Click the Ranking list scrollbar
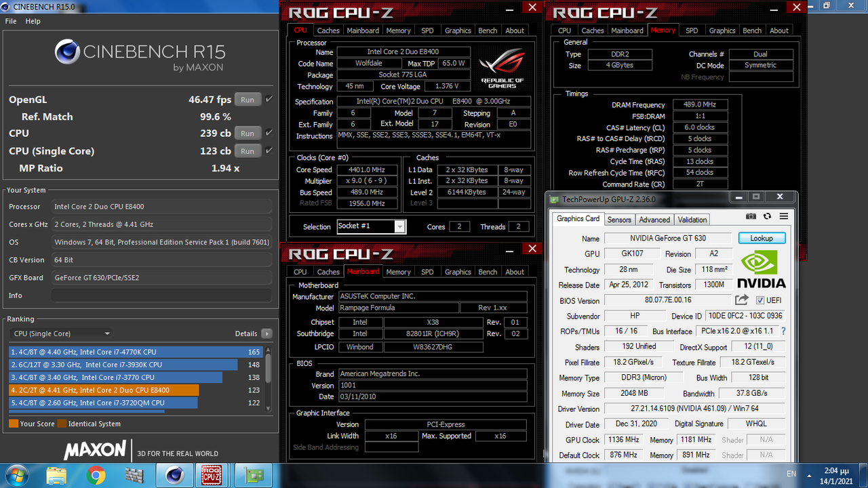This screenshot has height=488, width=868. point(268,378)
